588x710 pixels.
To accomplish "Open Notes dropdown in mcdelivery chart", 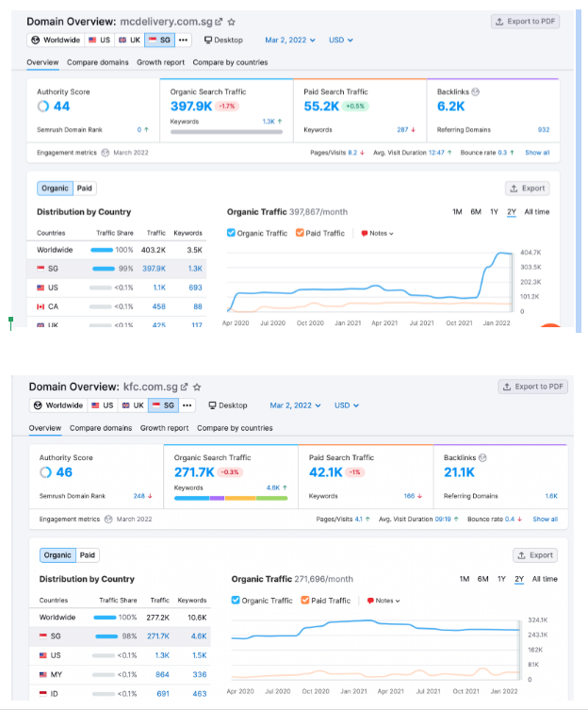I will click(x=377, y=233).
